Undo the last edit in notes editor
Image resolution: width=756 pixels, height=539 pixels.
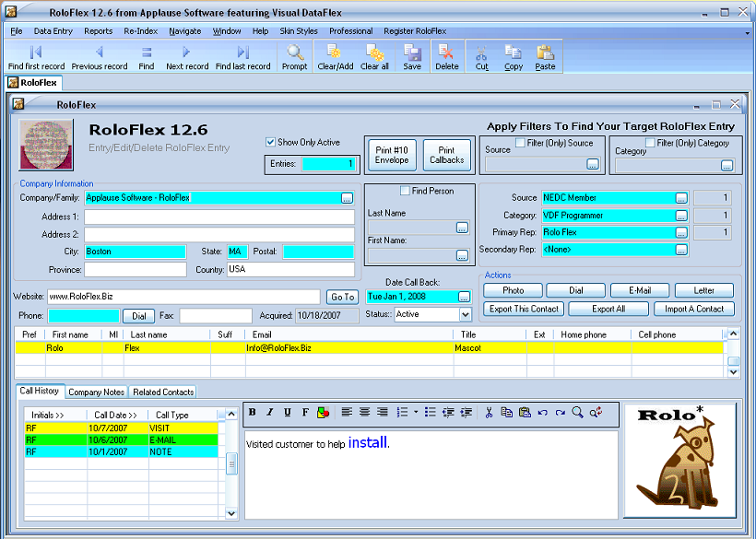542,413
